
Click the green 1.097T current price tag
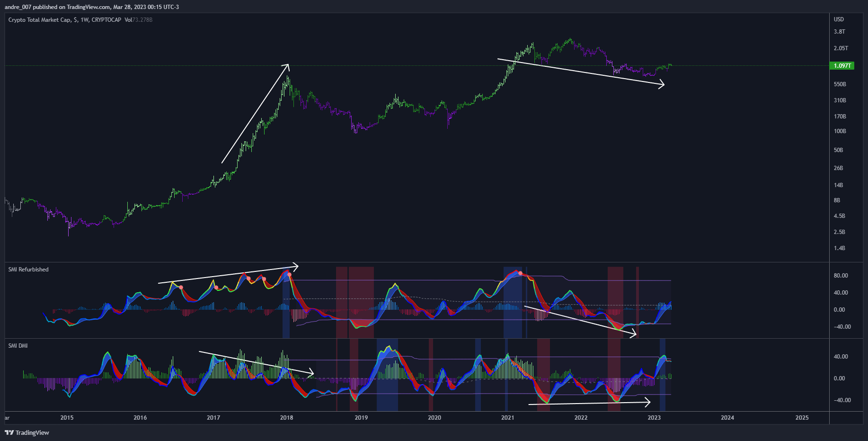[x=842, y=66]
